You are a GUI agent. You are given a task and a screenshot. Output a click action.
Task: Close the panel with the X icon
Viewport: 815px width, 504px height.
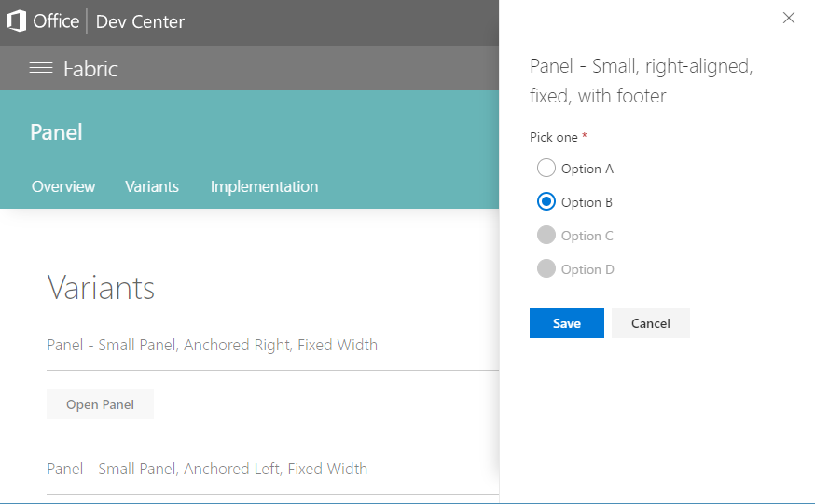point(788,18)
